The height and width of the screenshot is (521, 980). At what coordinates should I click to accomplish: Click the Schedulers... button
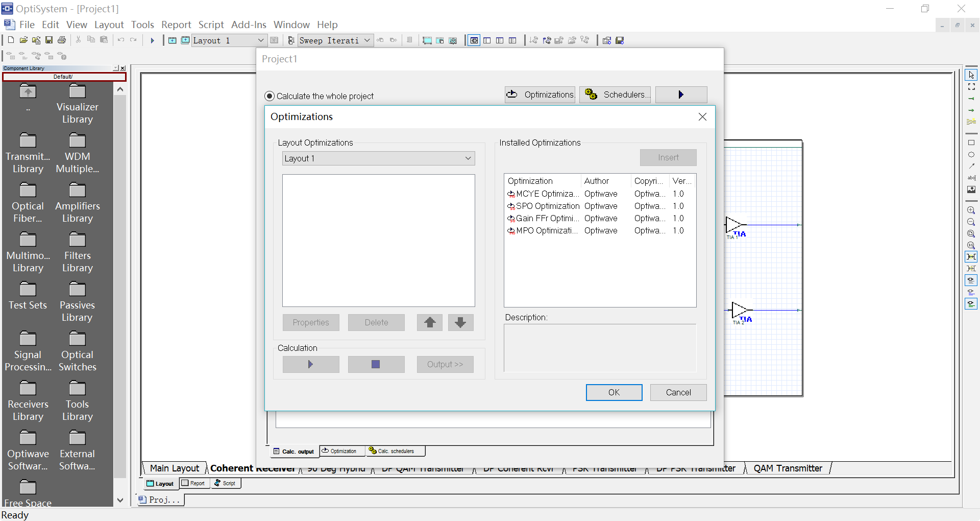coord(615,94)
